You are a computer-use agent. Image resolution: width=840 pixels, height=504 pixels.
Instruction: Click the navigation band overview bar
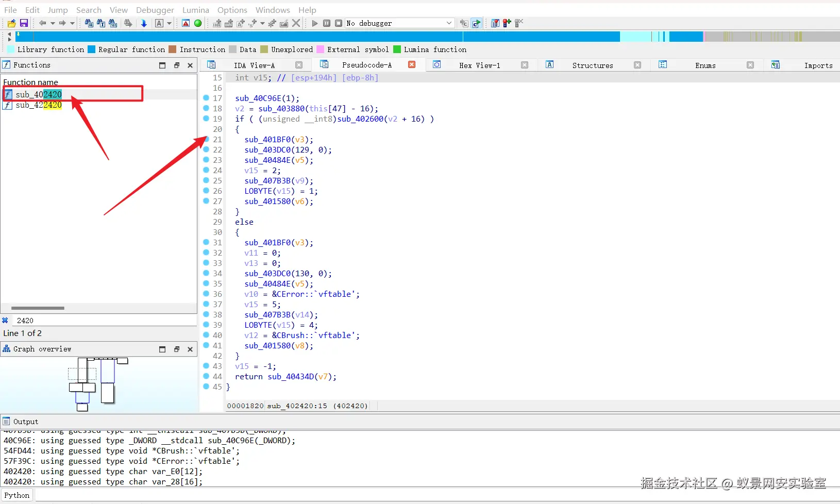point(428,36)
